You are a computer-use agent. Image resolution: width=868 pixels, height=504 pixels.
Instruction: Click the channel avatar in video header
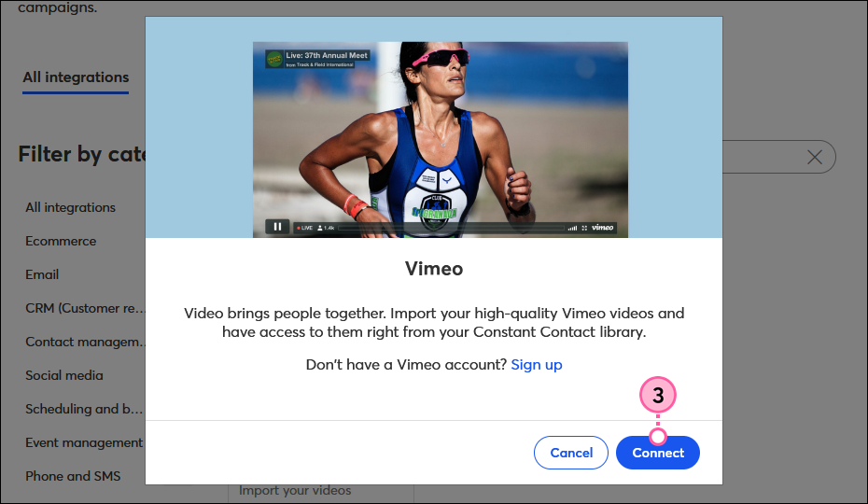[x=274, y=59]
